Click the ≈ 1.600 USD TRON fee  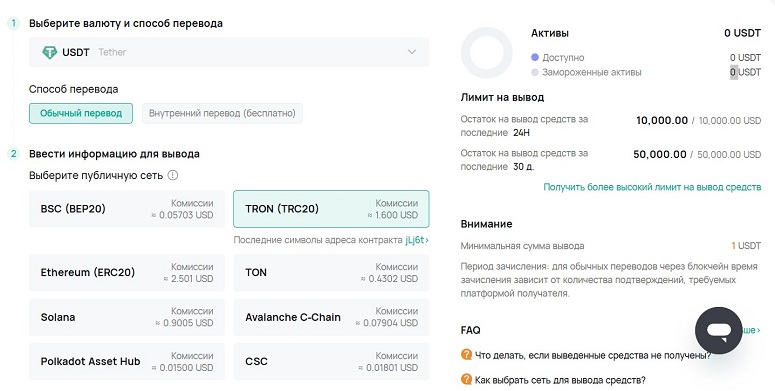tap(393, 215)
